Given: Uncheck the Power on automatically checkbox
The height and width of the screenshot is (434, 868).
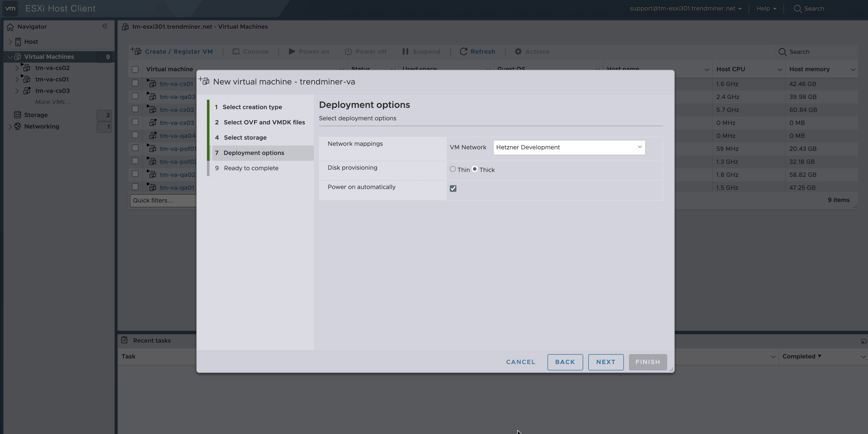Looking at the screenshot, I should coord(453,189).
